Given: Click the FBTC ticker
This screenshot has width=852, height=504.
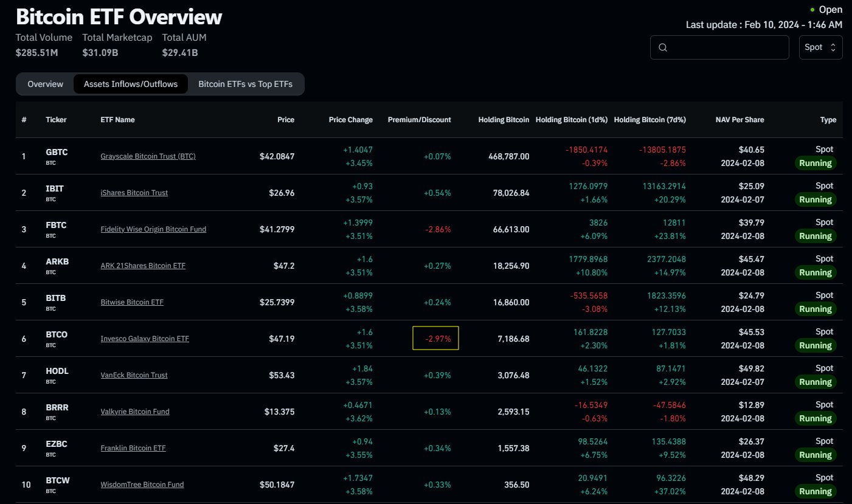Looking at the screenshot, I should coord(56,225).
